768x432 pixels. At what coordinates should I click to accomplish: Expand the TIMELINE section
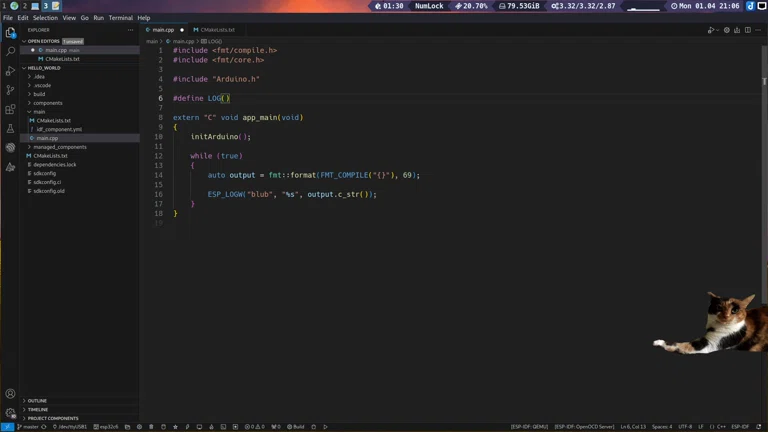coord(37,410)
